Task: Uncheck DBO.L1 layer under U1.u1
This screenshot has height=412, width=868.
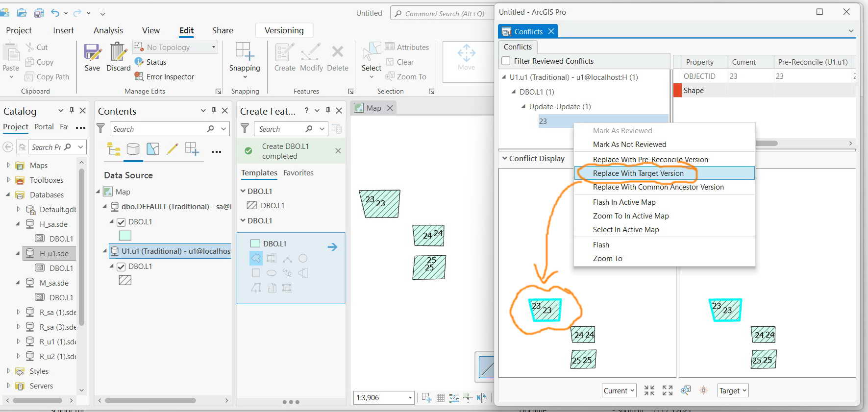Action: click(121, 267)
